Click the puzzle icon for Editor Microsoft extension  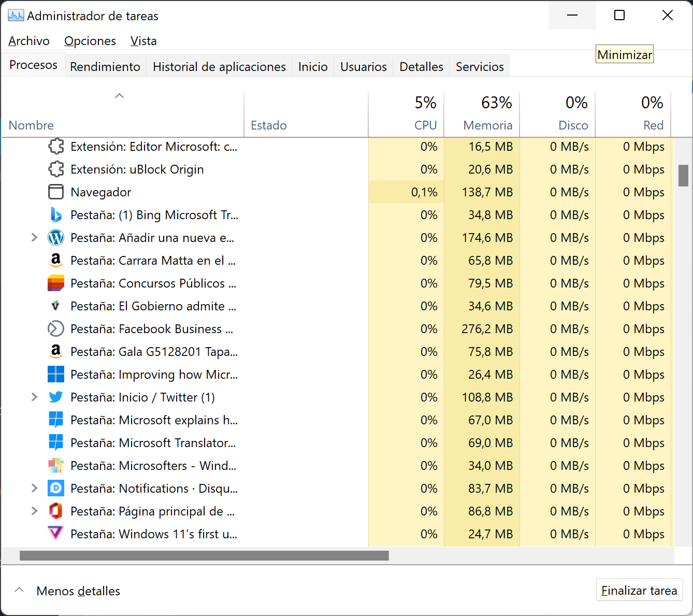coord(56,147)
